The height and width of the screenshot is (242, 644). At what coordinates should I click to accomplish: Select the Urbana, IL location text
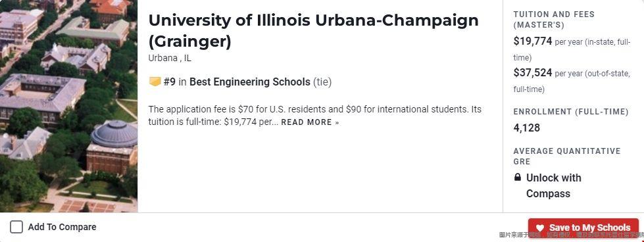tap(170, 59)
